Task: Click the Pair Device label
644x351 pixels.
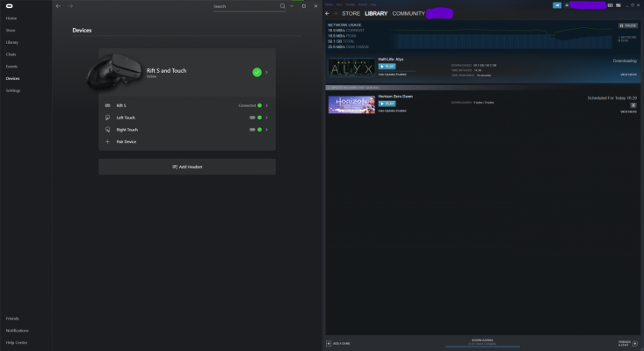Action: (x=127, y=142)
